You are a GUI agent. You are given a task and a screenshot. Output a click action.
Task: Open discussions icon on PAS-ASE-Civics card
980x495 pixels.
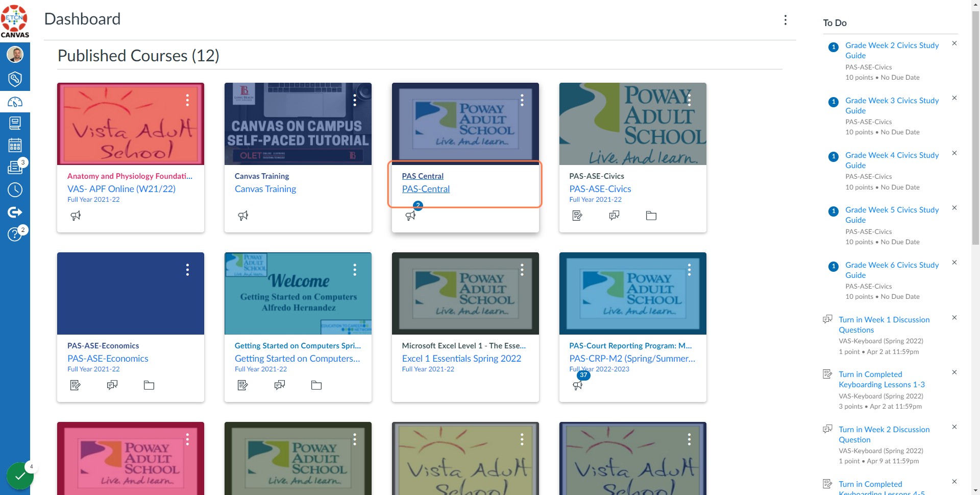[615, 216]
